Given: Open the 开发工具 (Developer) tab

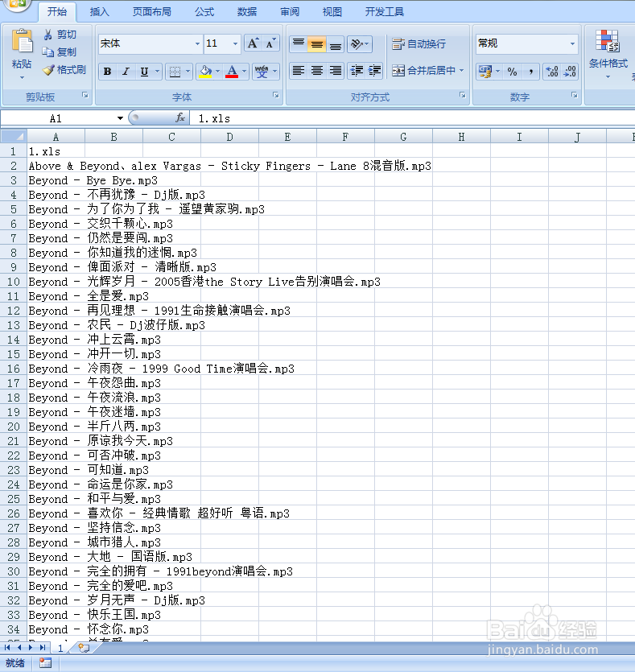Looking at the screenshot, I should pyautogui.click(x=385, y=11).
